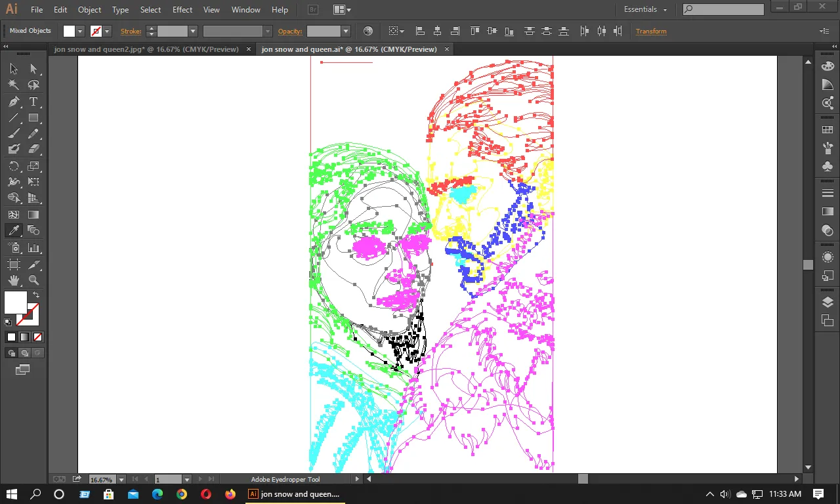The width and height of the screenshot is (840, 504).
Task: Open zoom level dropdown in status bar
Action: [120, 480]
